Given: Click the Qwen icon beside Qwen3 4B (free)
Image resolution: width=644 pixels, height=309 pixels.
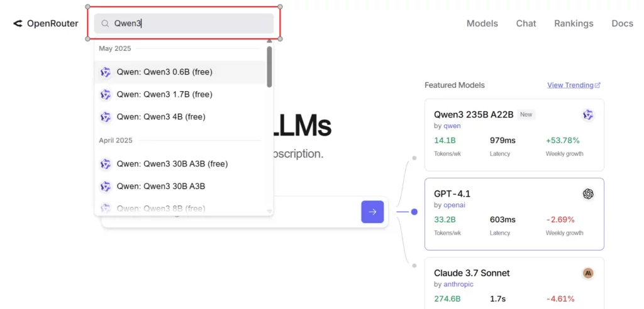Looking at the screenshot, I should 106,117.
